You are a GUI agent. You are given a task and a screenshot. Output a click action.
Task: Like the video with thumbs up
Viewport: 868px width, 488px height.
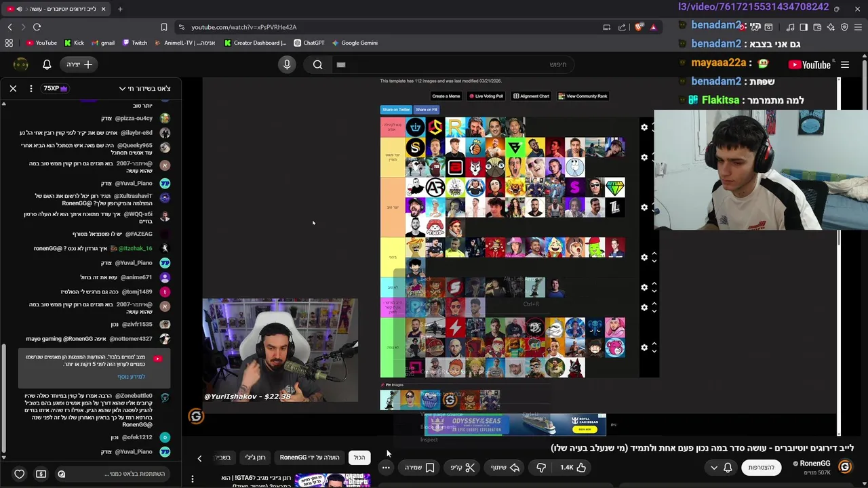(572, 467)
